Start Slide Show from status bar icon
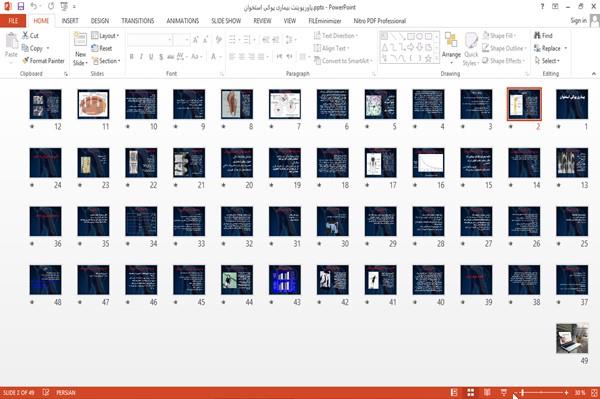The width and height of the screenshot is (600, 399). click(x=504, y=392)
